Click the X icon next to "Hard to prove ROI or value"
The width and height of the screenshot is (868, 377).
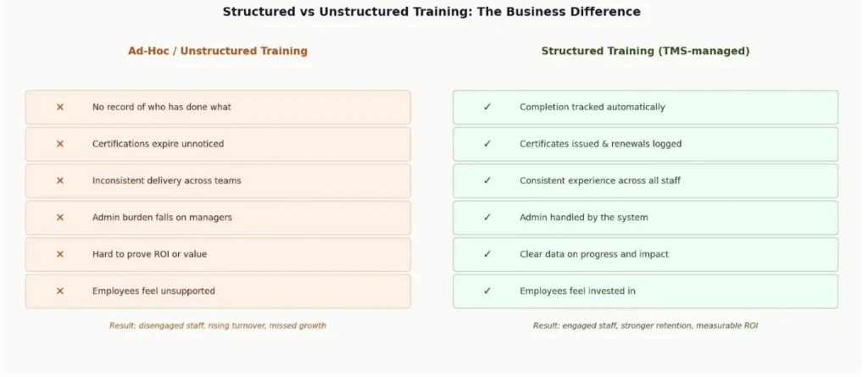coord(60,254)
